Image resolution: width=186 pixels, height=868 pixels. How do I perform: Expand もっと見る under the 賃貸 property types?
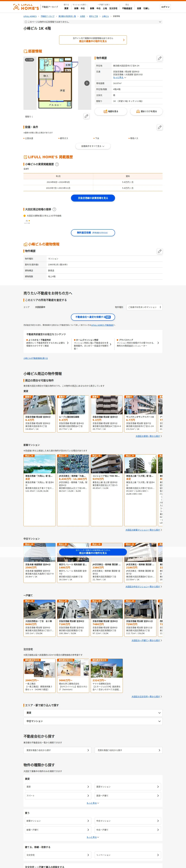tap(93, 803)
